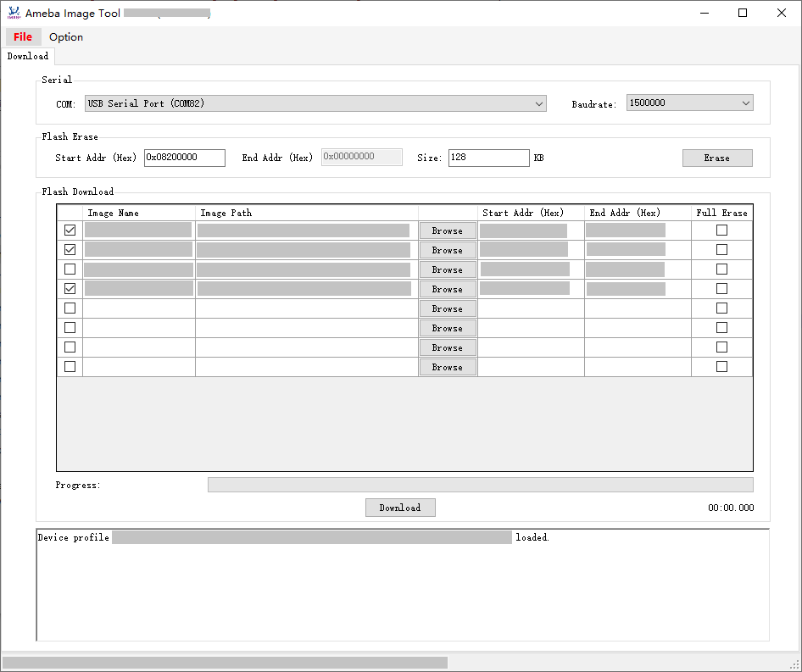802x672 pixels.
Task: Open the Option menu
Action: point(66,36)
